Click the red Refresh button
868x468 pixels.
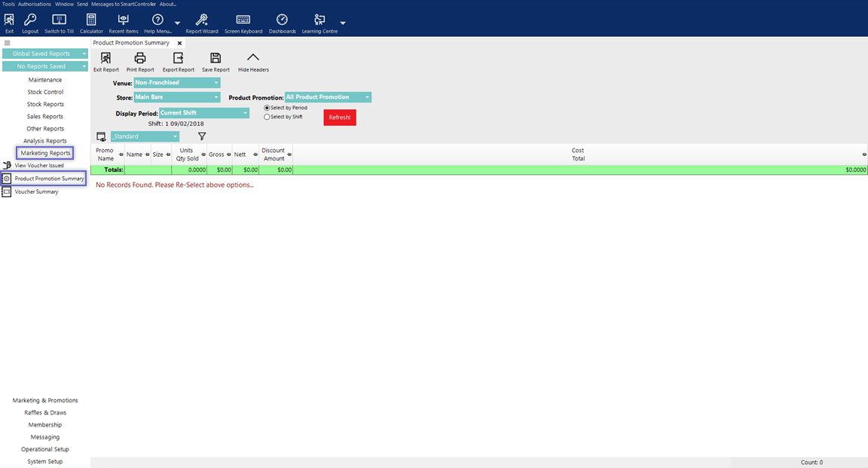pos(339,118)
